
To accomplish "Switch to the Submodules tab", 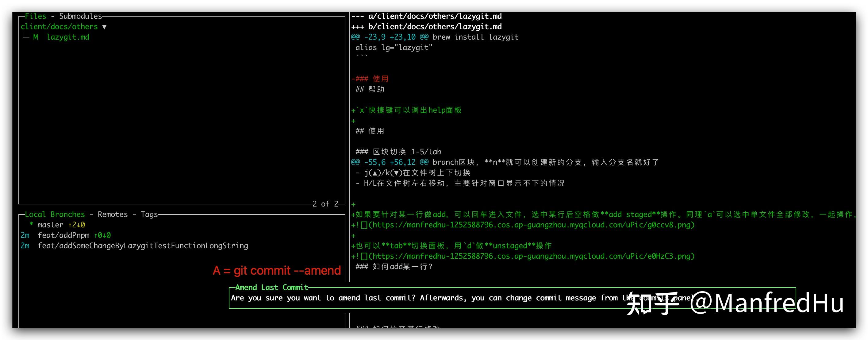I will (81, 16).
